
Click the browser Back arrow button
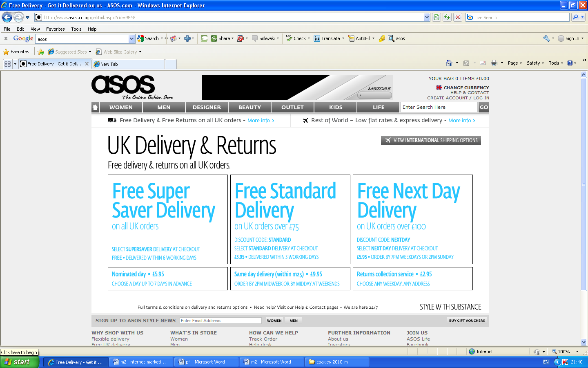tap(7, 17)
